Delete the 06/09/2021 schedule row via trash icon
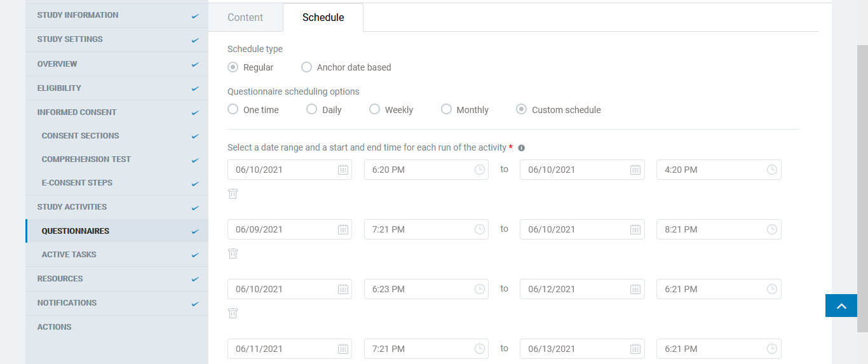The height and width of the screenshot is (364, 868). 233,253
